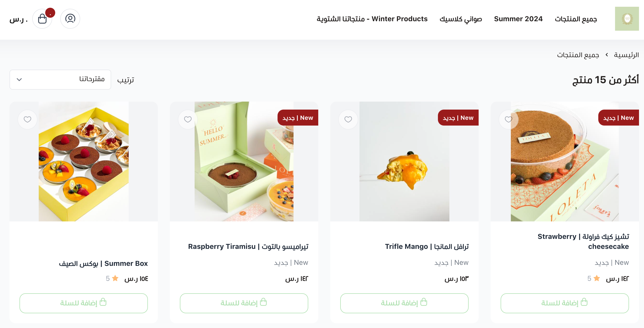Click the Loleta bakery logo
Image resolution: width=644 pixels, height=328 pixels.
(627, 19)
